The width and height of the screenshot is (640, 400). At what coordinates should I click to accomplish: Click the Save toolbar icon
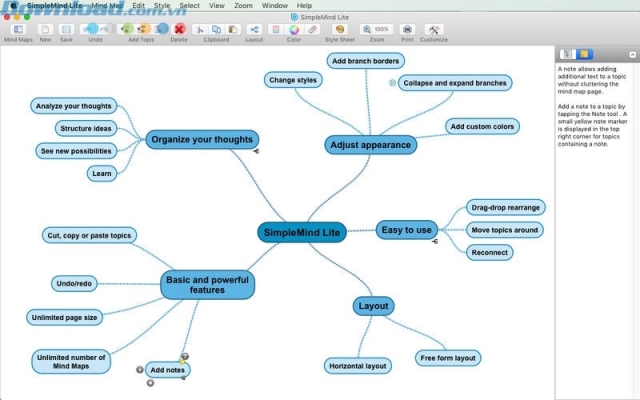66,29
